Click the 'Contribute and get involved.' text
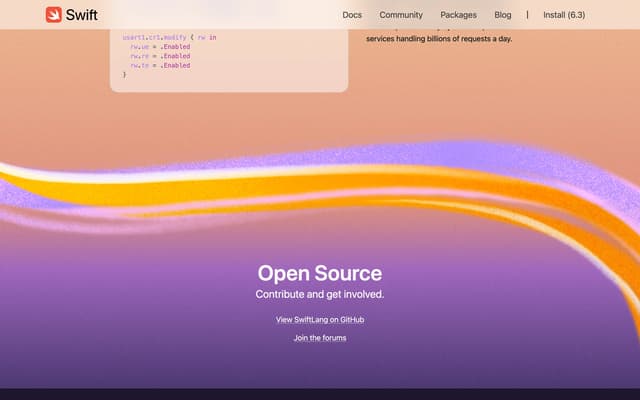 (320, 294)
